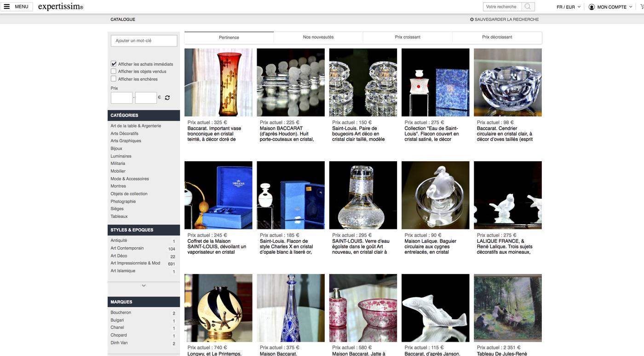Image resolution: width=644 pixels, height=356 pixels.
Task: Click Sauvegarder la recherche link
Action: click(506, 19)
